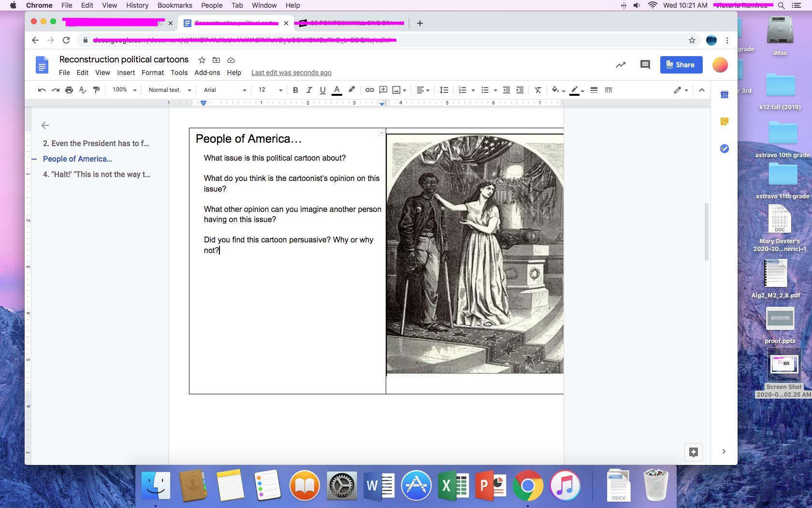Viewport: 812px width, 508px height.
Task: Open the Add-ons menu
Action: tap(207, 73)
